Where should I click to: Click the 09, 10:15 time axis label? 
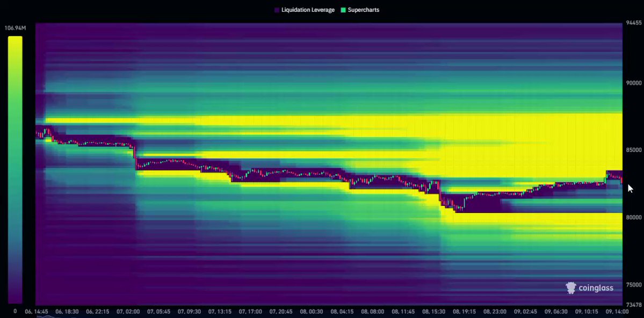pyautogui.click(x=585, y=312)
